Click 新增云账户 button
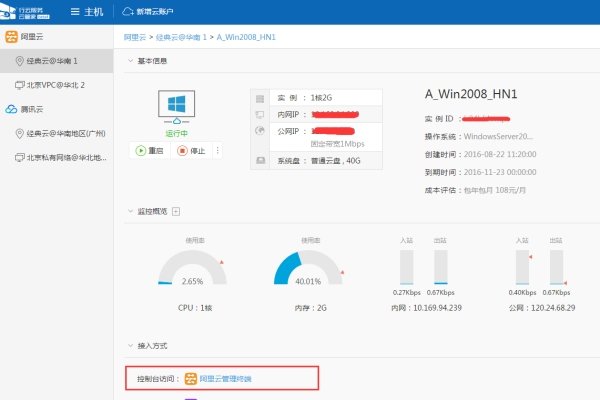The image size is (600, 400). point(148,12)
